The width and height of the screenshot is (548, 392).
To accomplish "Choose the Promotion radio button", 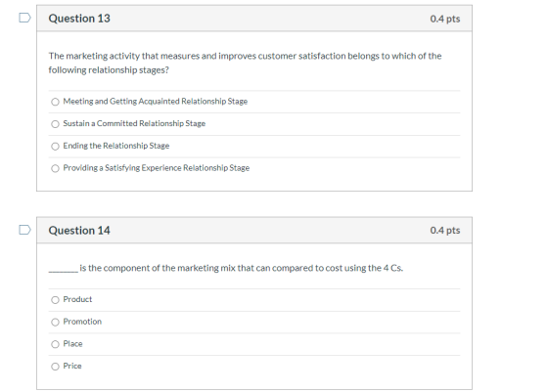I will click(55, 322).
